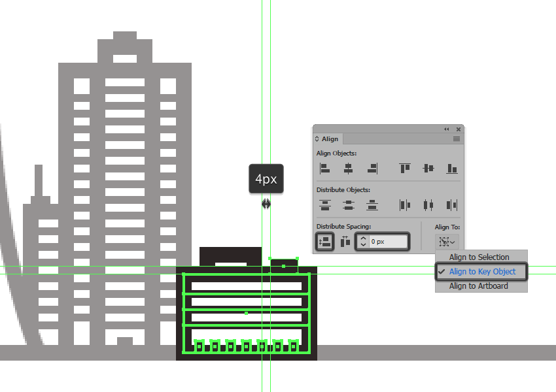Click Horizontal Distribute Center icon

[428, 205]
